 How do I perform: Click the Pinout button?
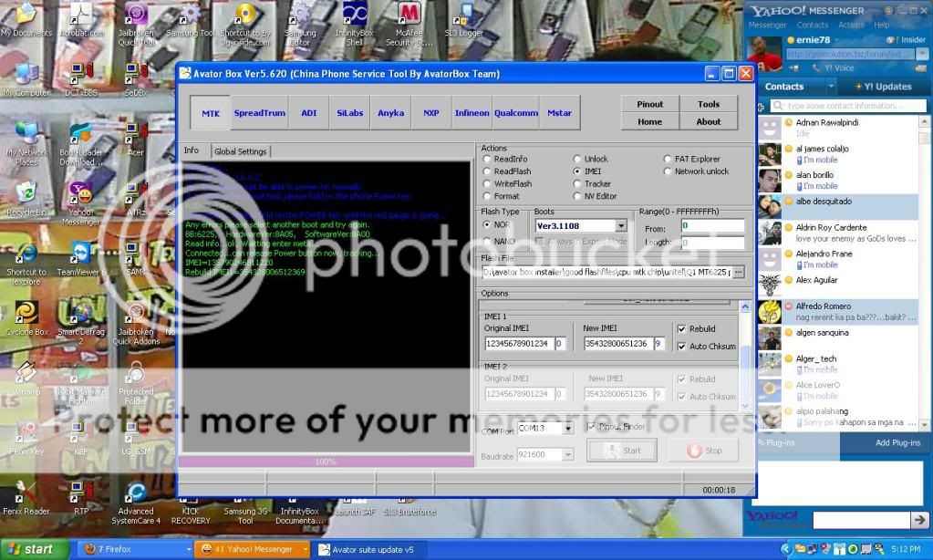point(649,104)
